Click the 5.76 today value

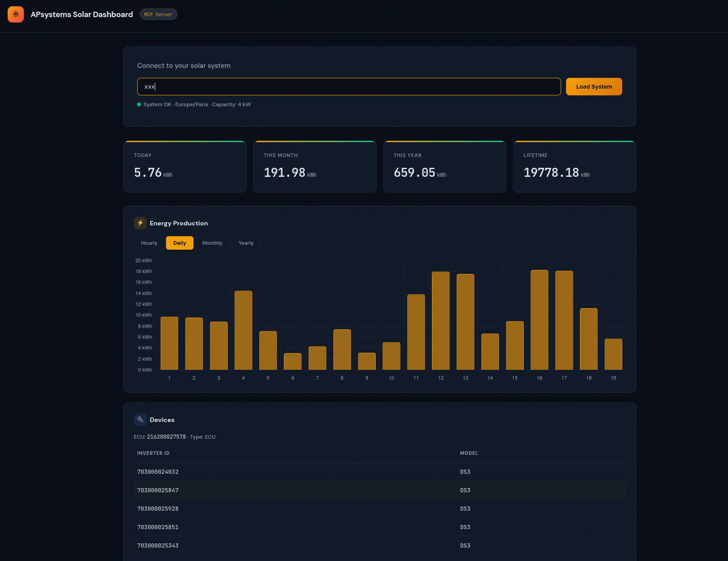pyautogui.click(x=148, y=173)
